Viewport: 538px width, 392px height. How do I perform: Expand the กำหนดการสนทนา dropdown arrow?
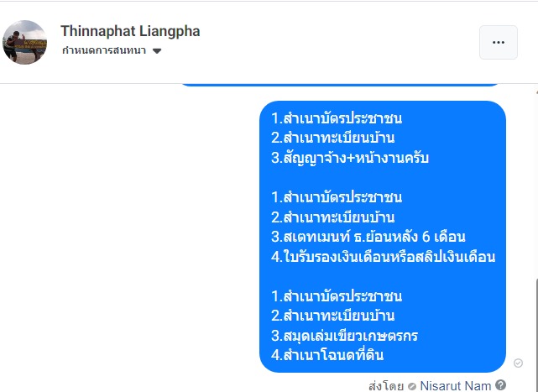157,51
